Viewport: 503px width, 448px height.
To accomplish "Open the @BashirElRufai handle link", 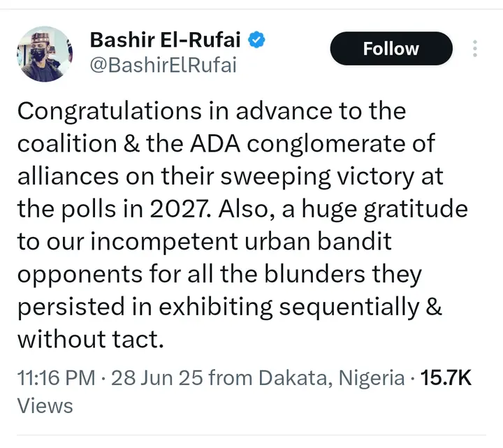I will point(163,65).
